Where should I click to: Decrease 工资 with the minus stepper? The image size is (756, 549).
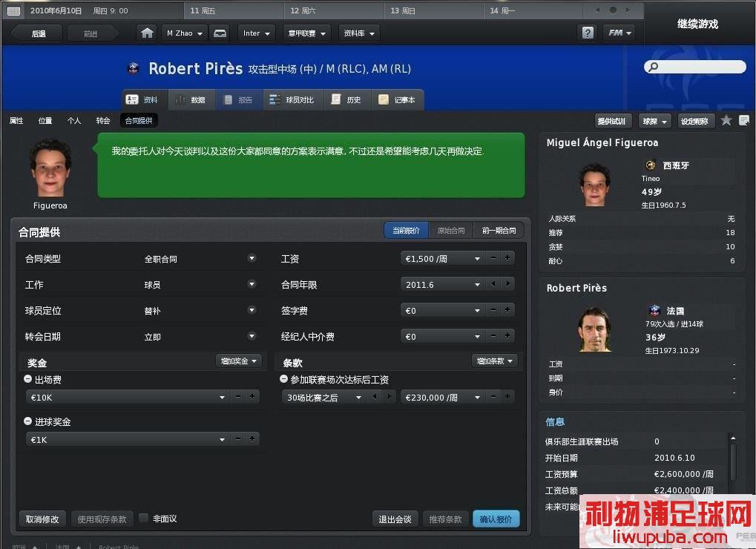[493, 258]
